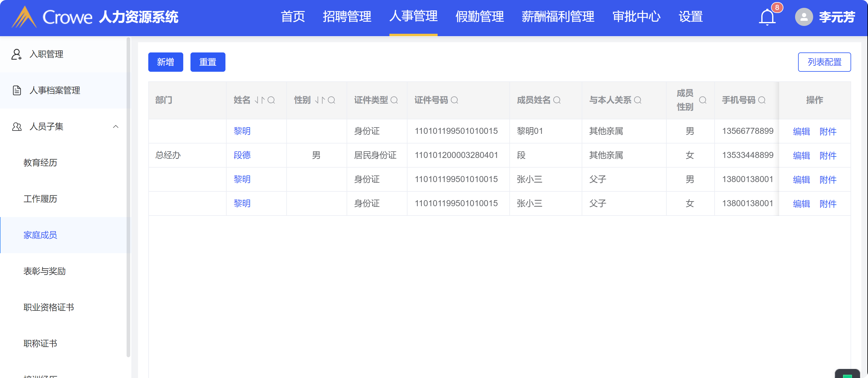868x378 pixels.
Task: Click the 段德 employee name link
Action: (x=242, y=155)
